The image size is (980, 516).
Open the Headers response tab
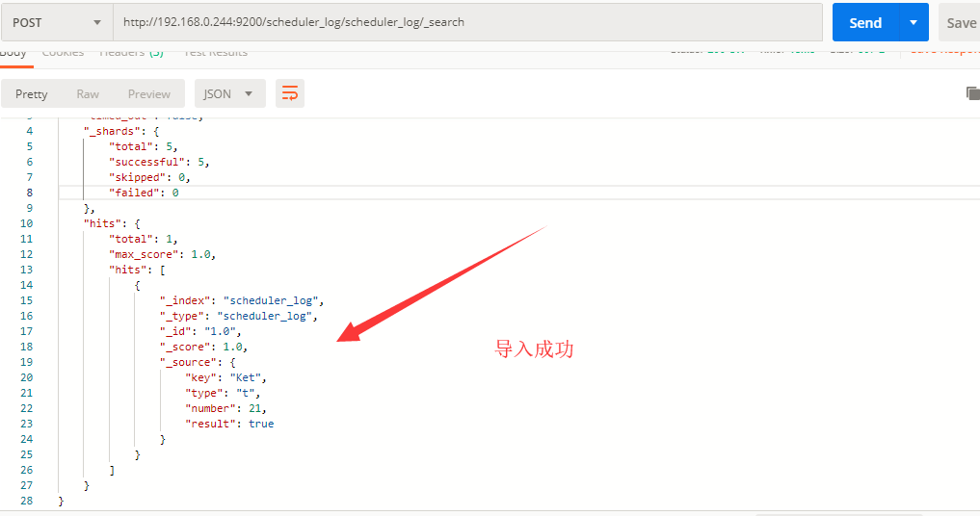(131, 54)
